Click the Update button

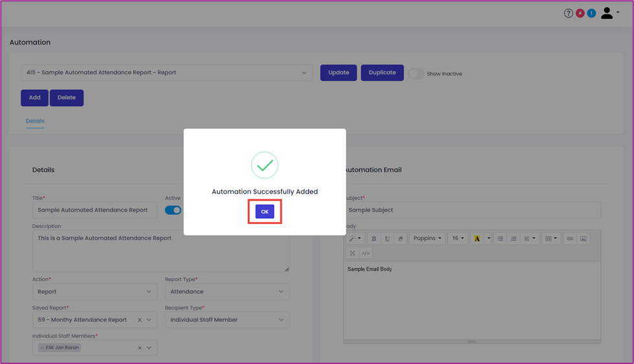click(339, 73)
